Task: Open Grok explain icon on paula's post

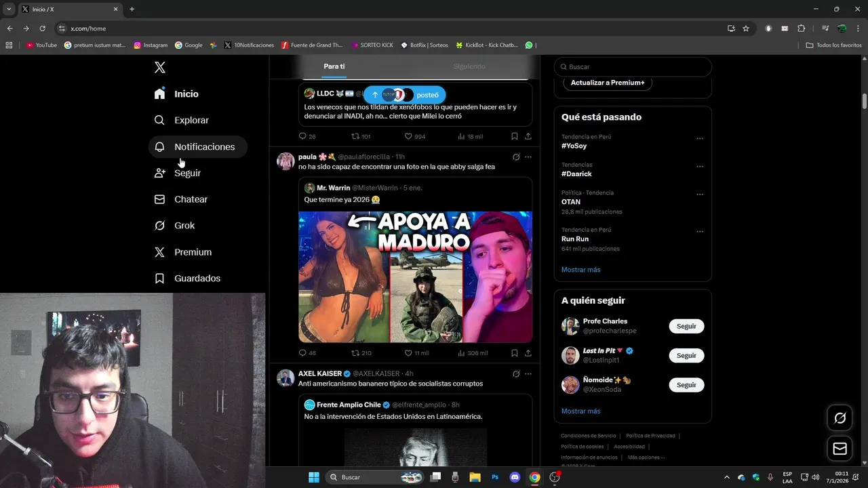Action: tap(516, 157)
